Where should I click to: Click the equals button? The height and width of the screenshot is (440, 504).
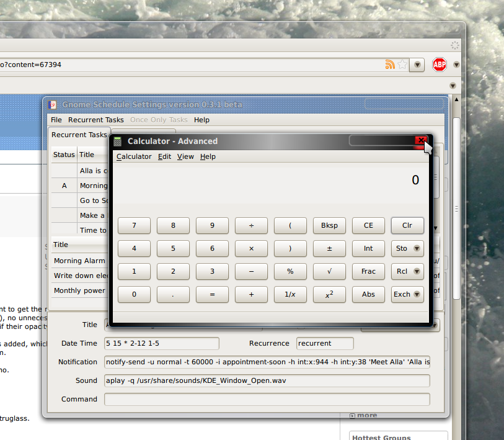pos(212,295)
